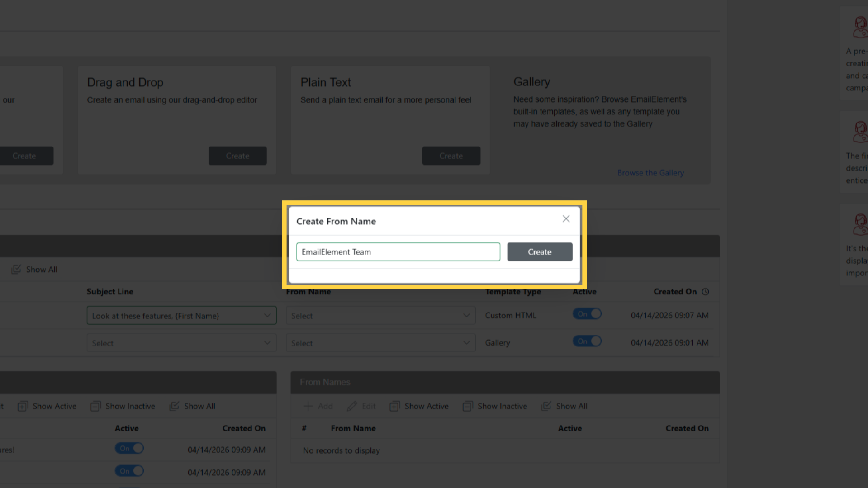Select Show All in the From Names panel
The height and width of the screenshot is (488, 868).
pos(564,406)
